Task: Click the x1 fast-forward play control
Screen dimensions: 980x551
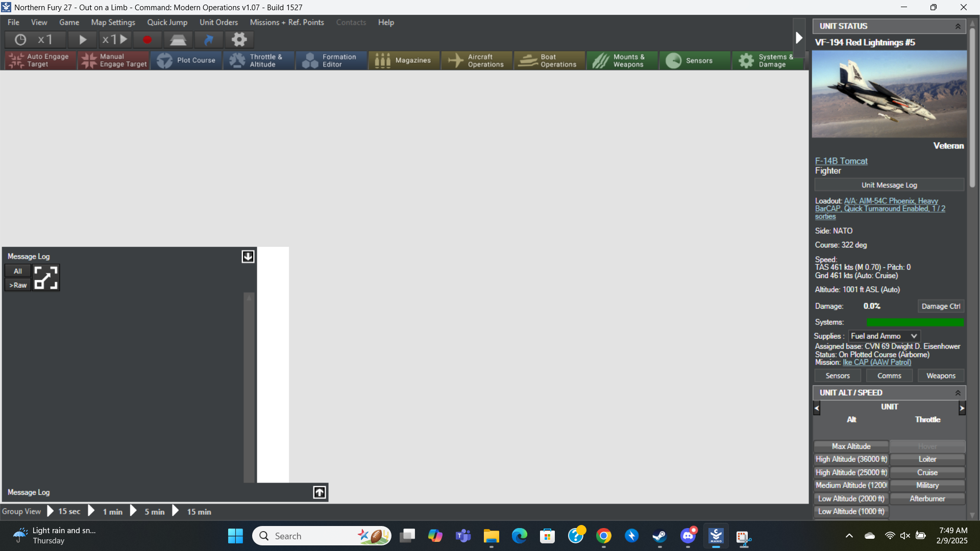Action: tap(115, 40)
